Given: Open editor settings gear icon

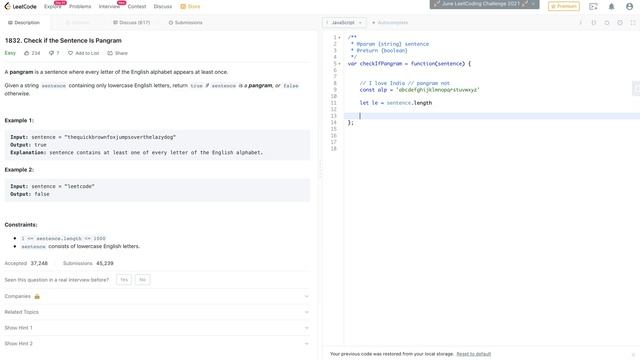Looking at the screenshot, I should [x=620, y=23].
